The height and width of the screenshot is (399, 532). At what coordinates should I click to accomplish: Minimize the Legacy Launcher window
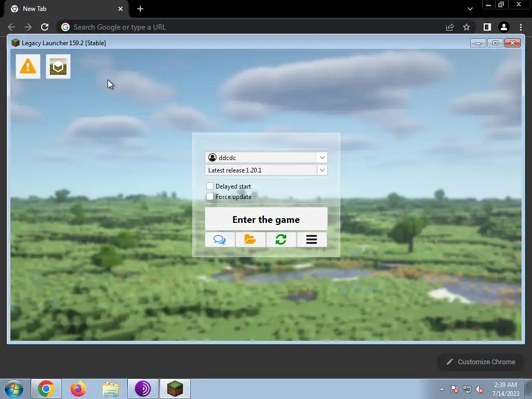click(x=478, y=43)
